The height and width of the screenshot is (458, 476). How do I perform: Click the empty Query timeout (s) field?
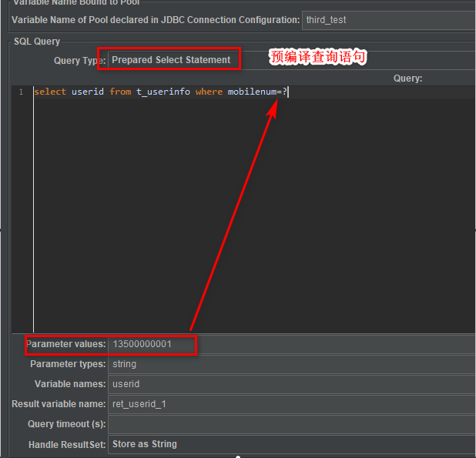pyautogui.click(x=292, y=424)
